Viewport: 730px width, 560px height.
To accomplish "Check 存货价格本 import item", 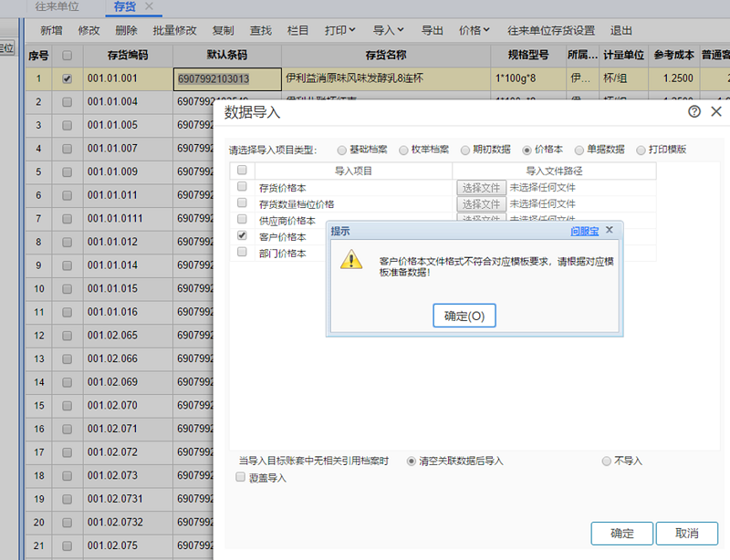I will (x=242, y=186).
